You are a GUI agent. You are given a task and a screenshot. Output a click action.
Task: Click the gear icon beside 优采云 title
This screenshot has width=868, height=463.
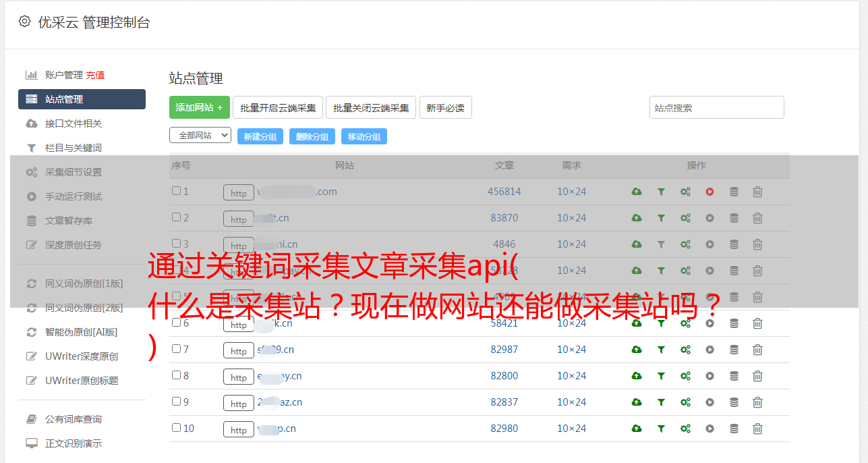click(x=25, y=22)
